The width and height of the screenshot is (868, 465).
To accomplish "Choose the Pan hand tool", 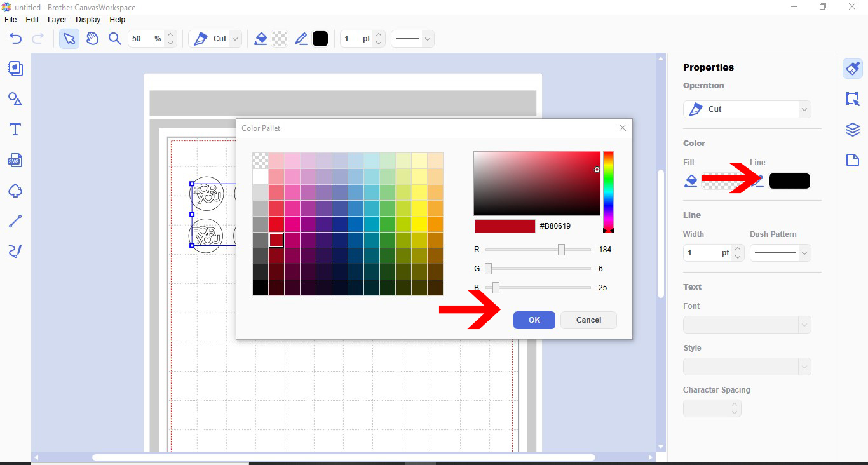I will (x=92, y=39).
